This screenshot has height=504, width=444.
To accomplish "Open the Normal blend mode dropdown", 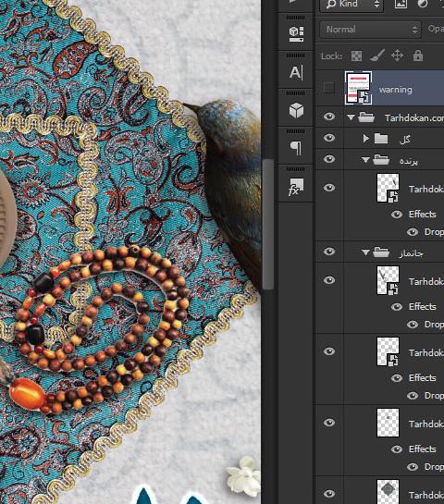I will [370, 30].
